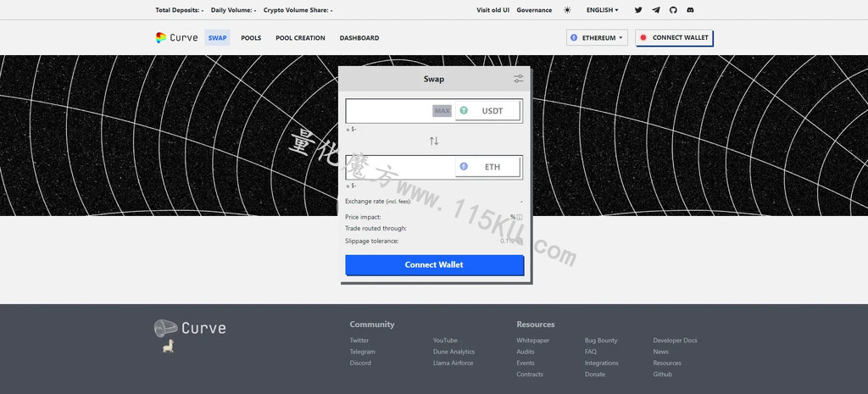Open the Discord icon in top bar

(690, 10)
